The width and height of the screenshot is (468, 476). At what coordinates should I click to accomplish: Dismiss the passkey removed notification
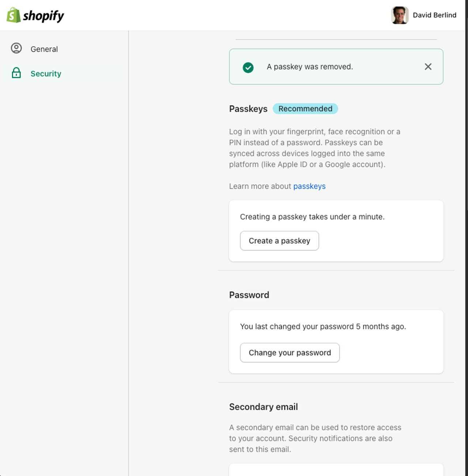click(428, 67)
